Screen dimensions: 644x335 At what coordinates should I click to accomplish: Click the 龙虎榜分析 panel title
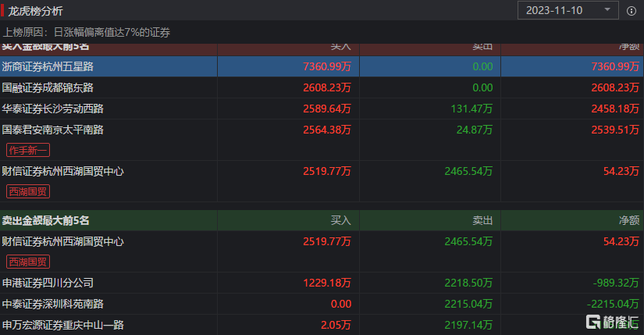(35, 11)
